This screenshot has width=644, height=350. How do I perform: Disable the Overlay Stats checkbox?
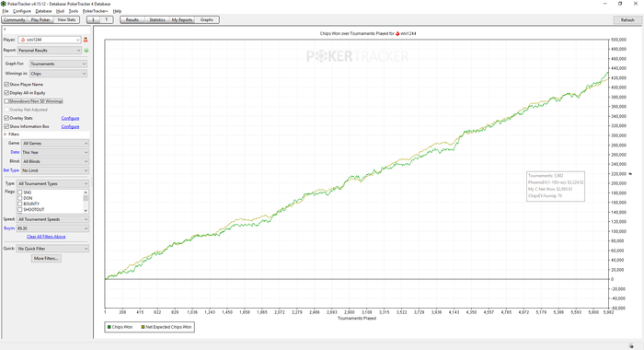click(x=6, y=118)
